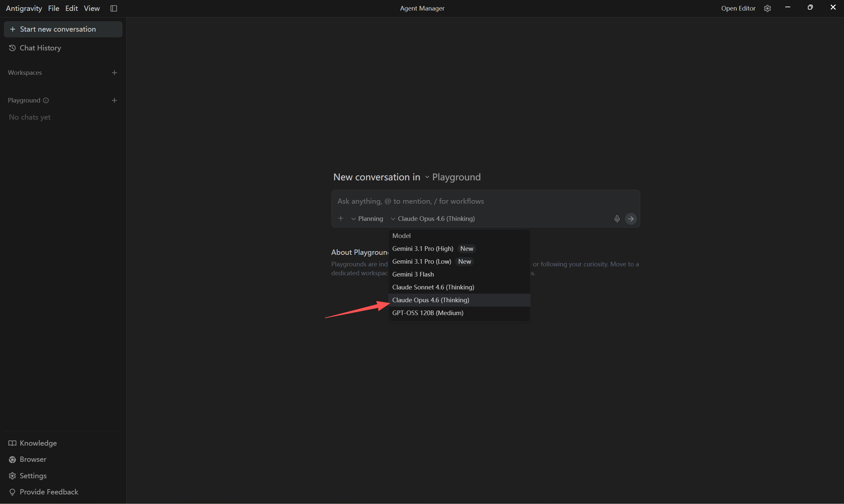844x504 pixels.
Task: Select Gemini 3 Flash model
Action: (413, 275)
